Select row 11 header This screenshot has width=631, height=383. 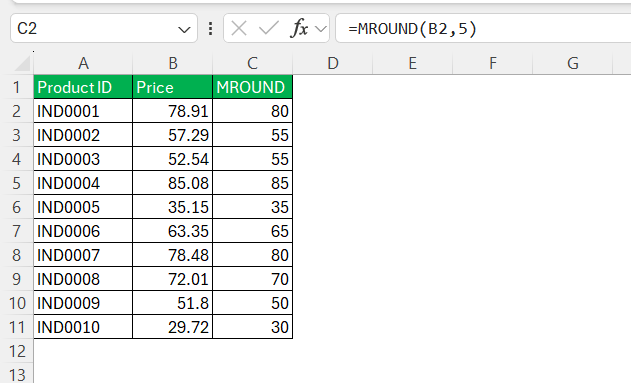pos(16,327)
